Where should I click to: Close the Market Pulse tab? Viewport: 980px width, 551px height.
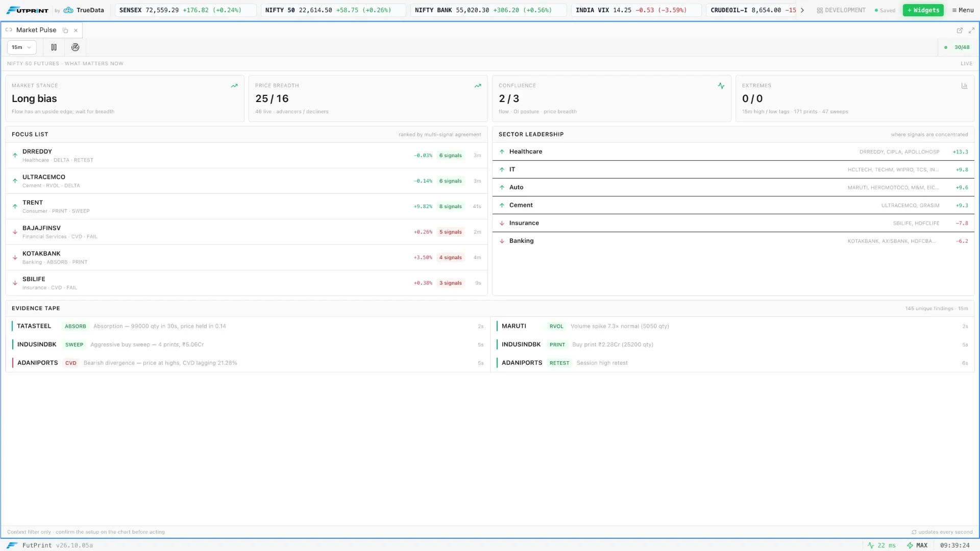click(x=76, y=31)
